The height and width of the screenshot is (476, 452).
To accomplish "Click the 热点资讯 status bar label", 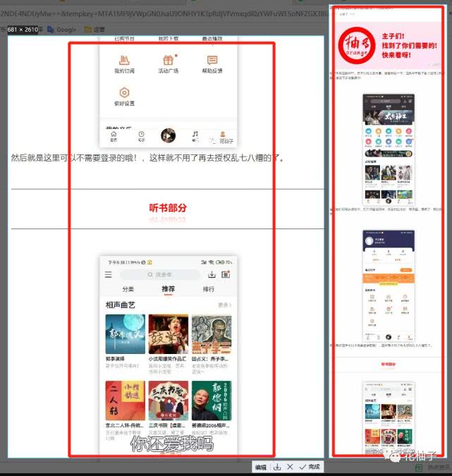I will pos(439,468).
